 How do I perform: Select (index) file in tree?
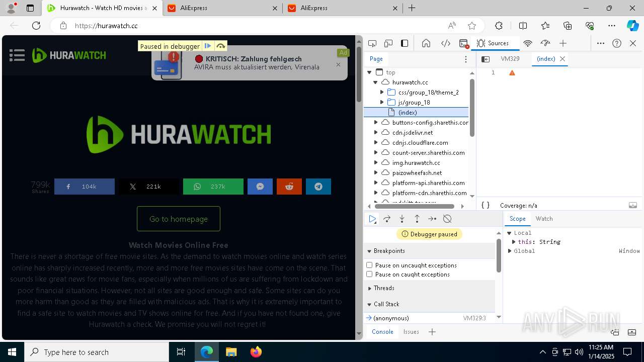[x=416, y=113]
